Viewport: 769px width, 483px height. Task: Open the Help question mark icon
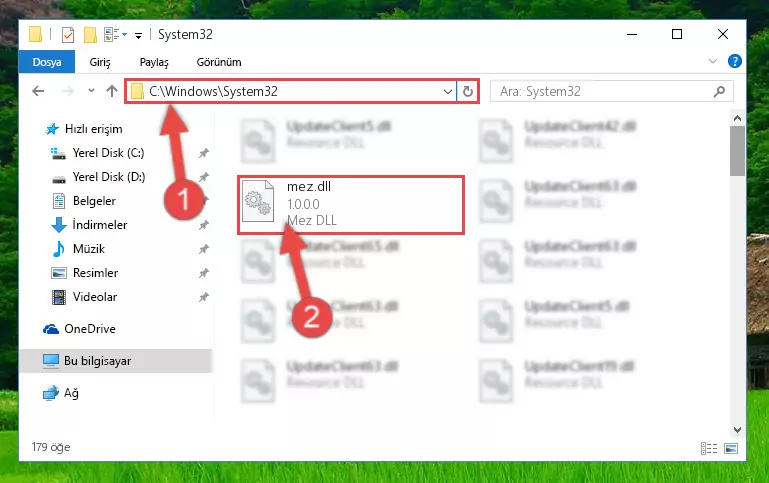(x=734, y=61)
